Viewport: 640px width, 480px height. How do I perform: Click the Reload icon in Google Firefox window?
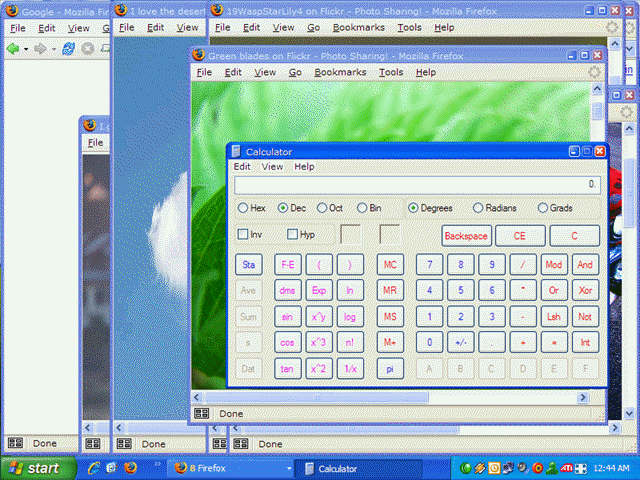coord(69,49)
